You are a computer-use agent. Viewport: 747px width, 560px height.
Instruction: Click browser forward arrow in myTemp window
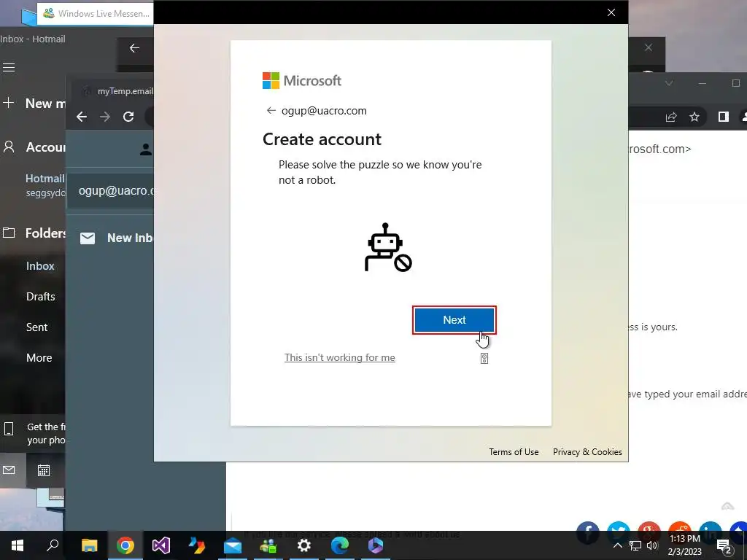pyautogui.click(x=105, y=117)
